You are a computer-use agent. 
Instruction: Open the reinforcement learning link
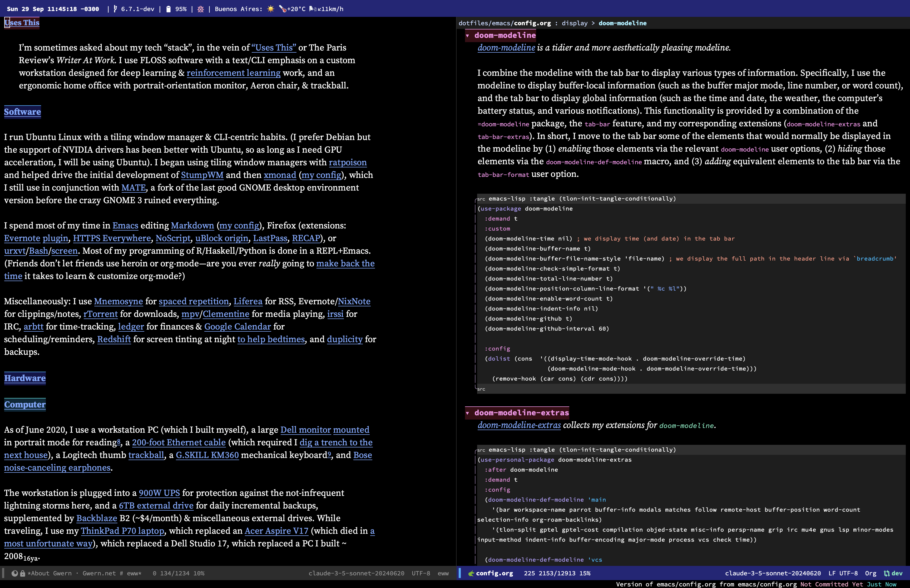(233, 73)
